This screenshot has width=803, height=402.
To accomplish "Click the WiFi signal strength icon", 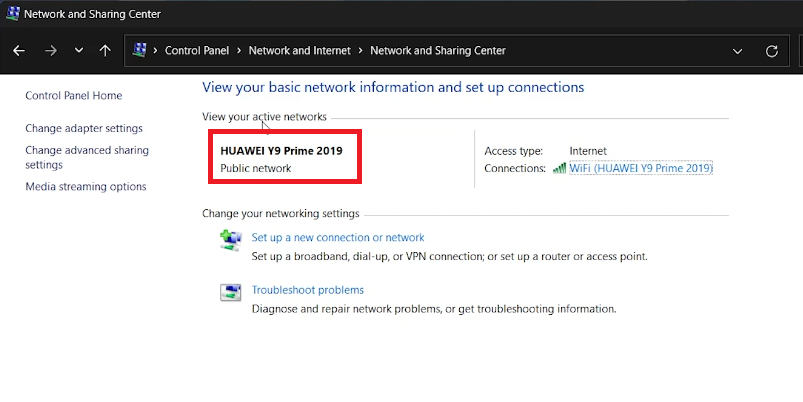I will click(559, 168).
